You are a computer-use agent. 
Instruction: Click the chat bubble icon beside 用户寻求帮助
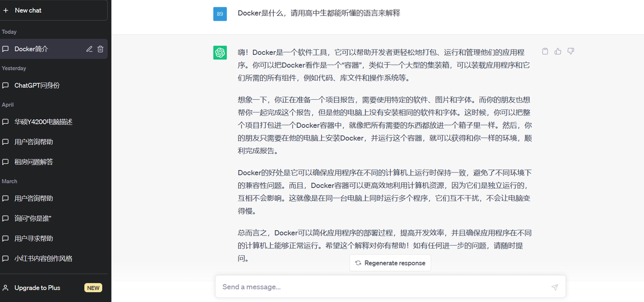click(6, 239)
